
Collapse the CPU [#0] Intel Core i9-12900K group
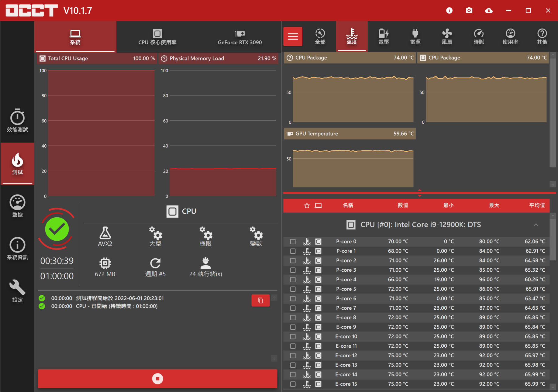tap(536, 225)
